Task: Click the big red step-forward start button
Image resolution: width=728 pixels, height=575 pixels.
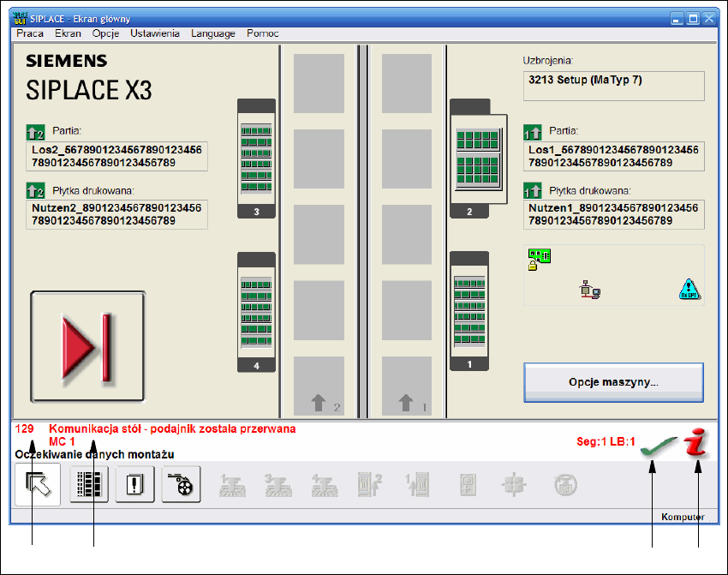Action: 87,346
